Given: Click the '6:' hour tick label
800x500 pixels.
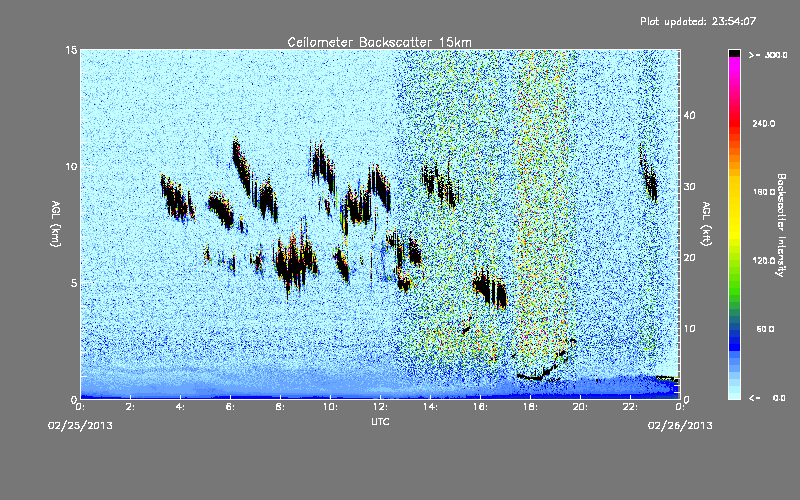Looking at the screenshot, I should 230,407.
